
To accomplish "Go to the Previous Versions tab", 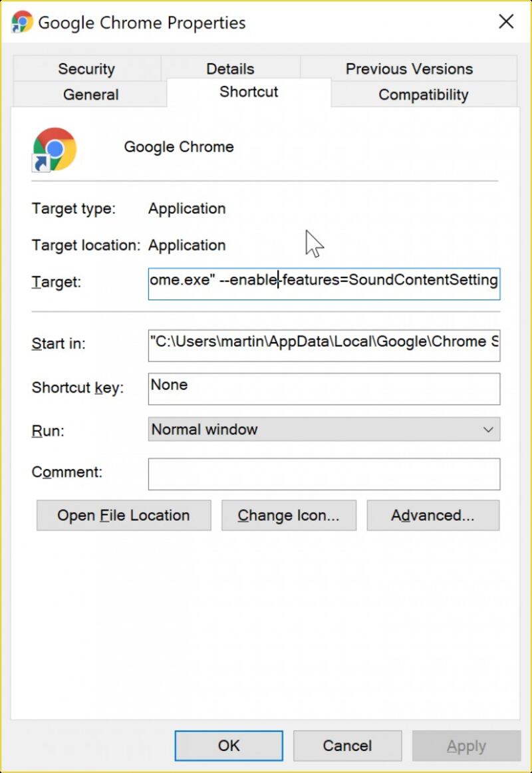I will coord(409,69).
